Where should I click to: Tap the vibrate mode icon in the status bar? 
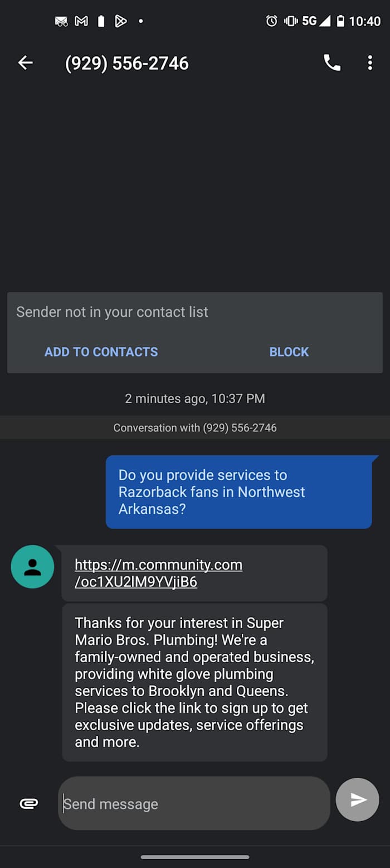290,21
